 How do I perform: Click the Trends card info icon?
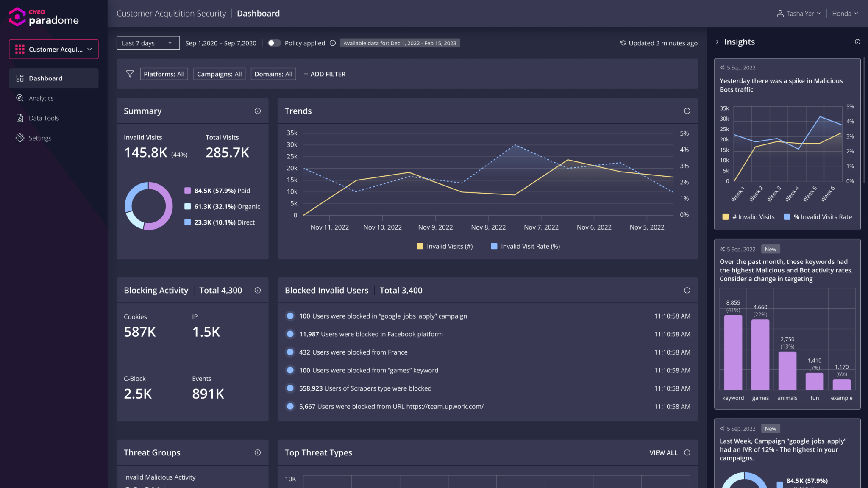687,111
